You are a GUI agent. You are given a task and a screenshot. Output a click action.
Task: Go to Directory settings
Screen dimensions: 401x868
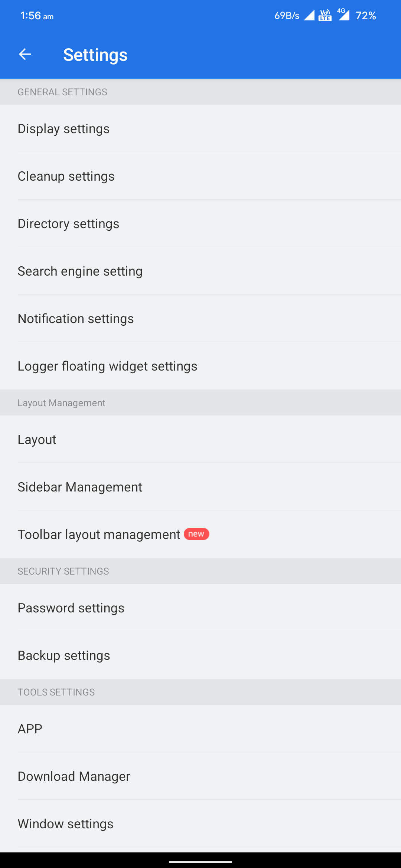200,223
